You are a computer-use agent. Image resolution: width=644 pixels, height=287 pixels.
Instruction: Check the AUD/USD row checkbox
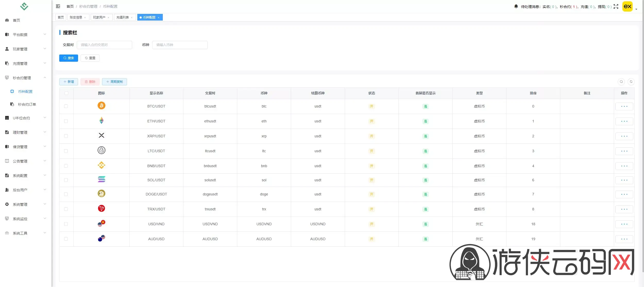pyautogui.click(x=66, y=239)
